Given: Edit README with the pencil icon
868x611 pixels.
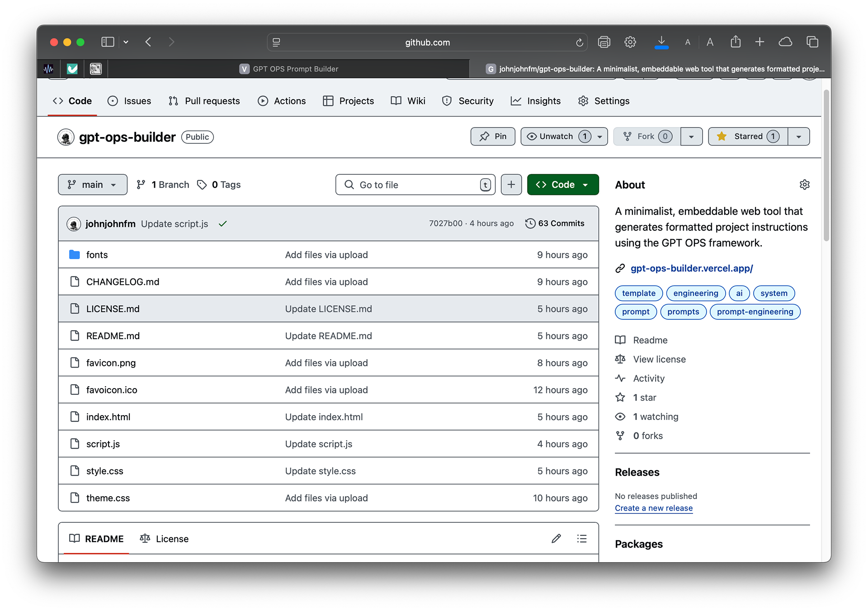Looking at the screenshot, I should click(x=557, y=538).
